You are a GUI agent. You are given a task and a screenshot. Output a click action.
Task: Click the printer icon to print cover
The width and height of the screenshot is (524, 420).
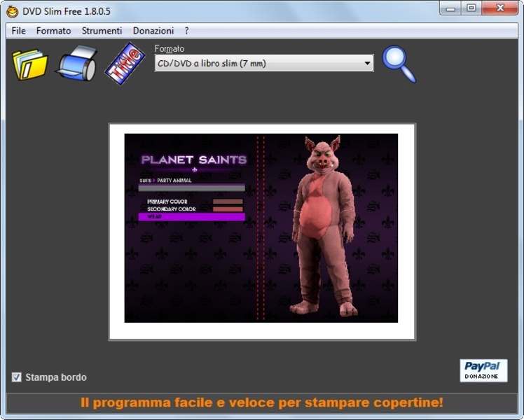point(77,64)
